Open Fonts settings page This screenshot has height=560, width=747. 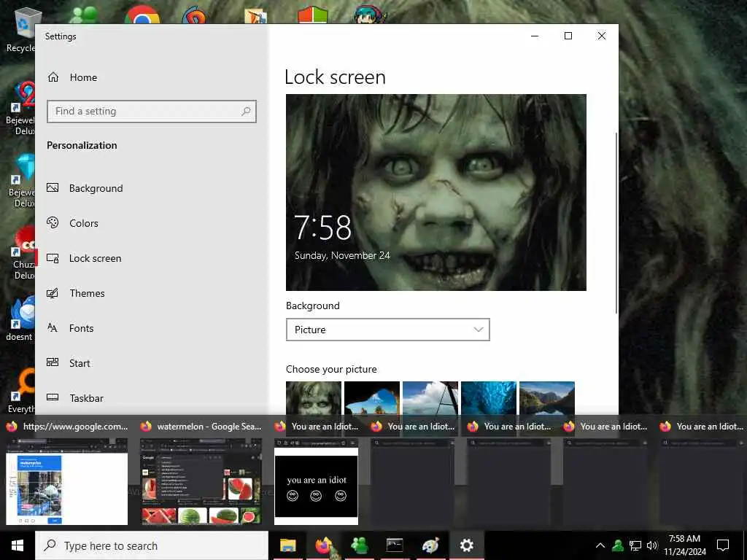tap(70, 328)
